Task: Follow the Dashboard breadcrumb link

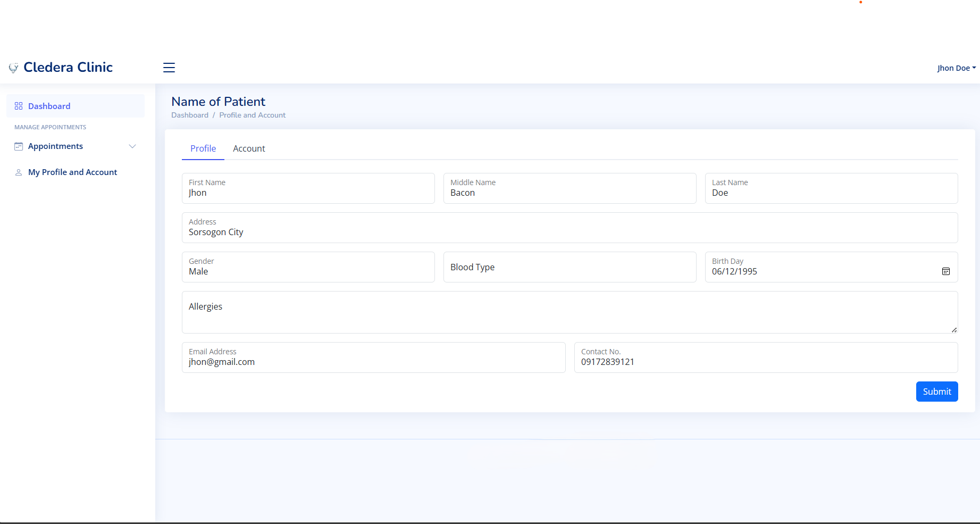Action: (190, 115)
